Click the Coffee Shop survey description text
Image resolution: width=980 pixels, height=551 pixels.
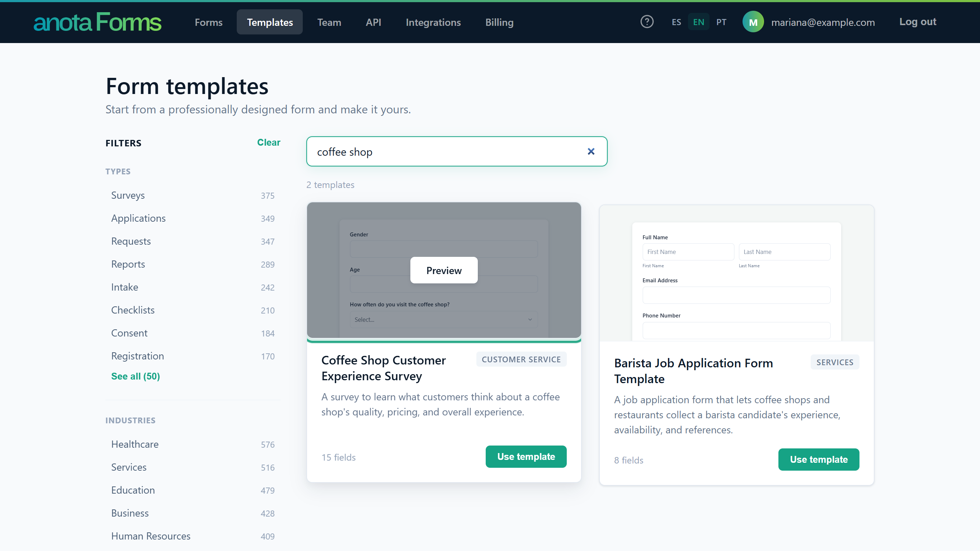(440, 404)
